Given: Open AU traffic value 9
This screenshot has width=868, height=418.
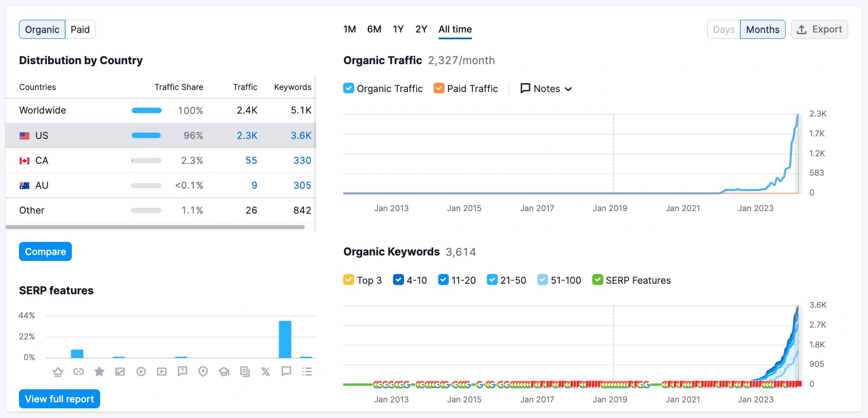Looking at the screenshot, I should point(254,185).
